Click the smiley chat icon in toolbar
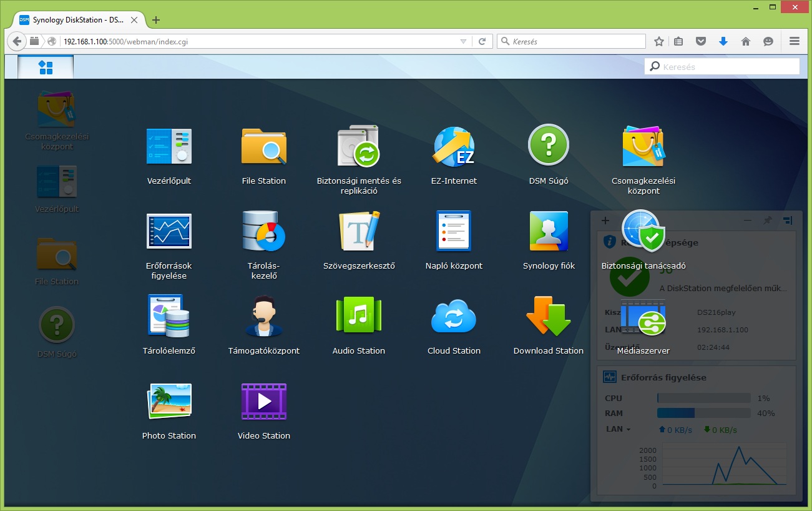This screenshot has height=511, width=812. coord(768,41)
